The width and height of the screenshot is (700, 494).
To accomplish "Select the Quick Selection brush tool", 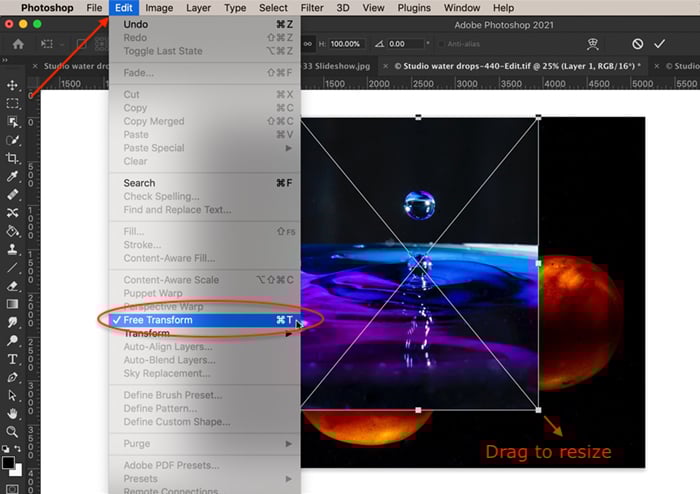I will point(12,140).
